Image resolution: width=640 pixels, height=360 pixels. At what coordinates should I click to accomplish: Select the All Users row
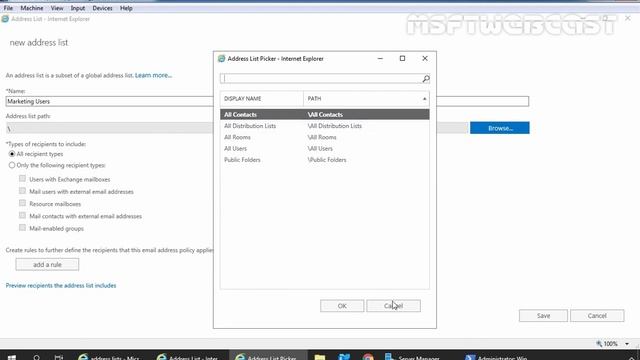[324, 149]
